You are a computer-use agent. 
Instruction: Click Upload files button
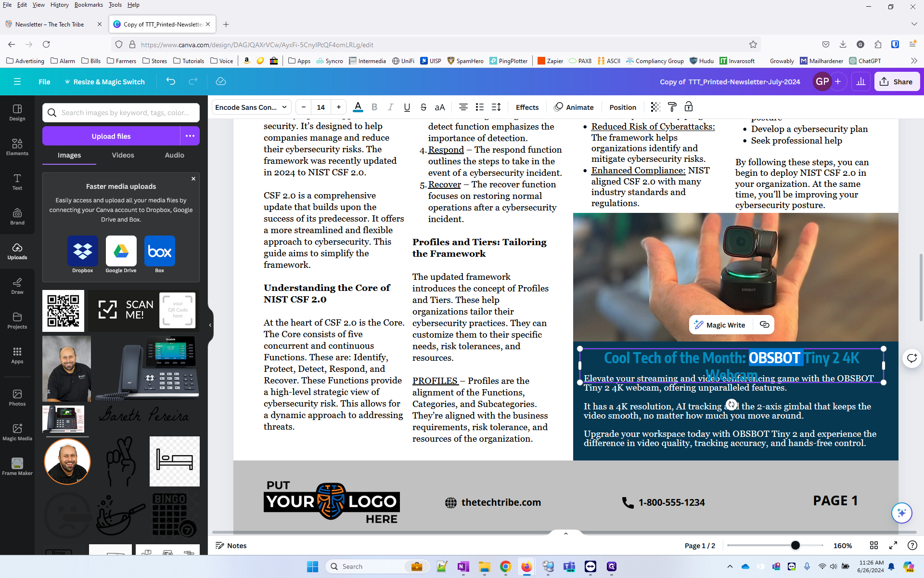coord(111,136)
